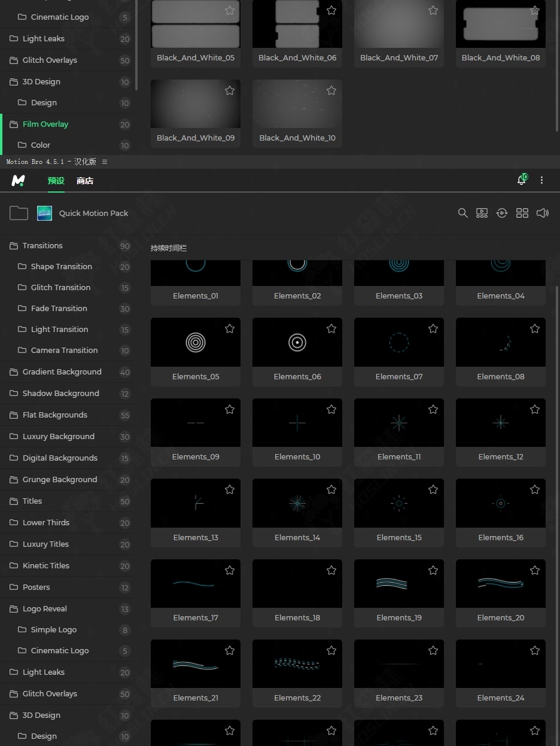Mark Elements_15 as favorite via star
Viewport: 560px width, 746px height.
pos(433,489)
